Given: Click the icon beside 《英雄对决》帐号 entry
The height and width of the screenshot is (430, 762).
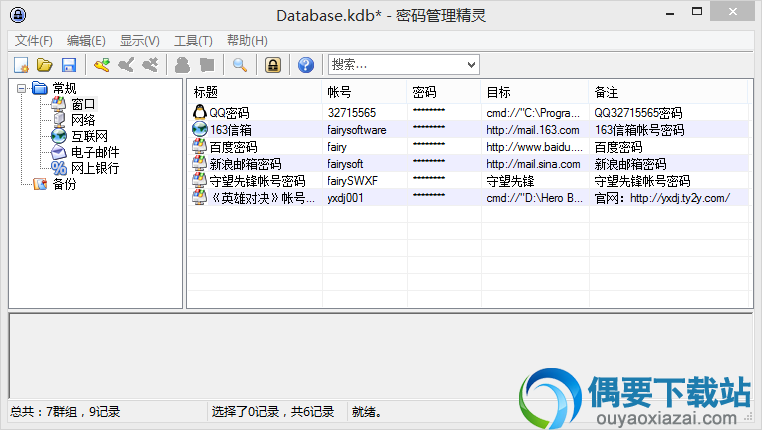Looking at the screenshot, I should coord(200,197).
